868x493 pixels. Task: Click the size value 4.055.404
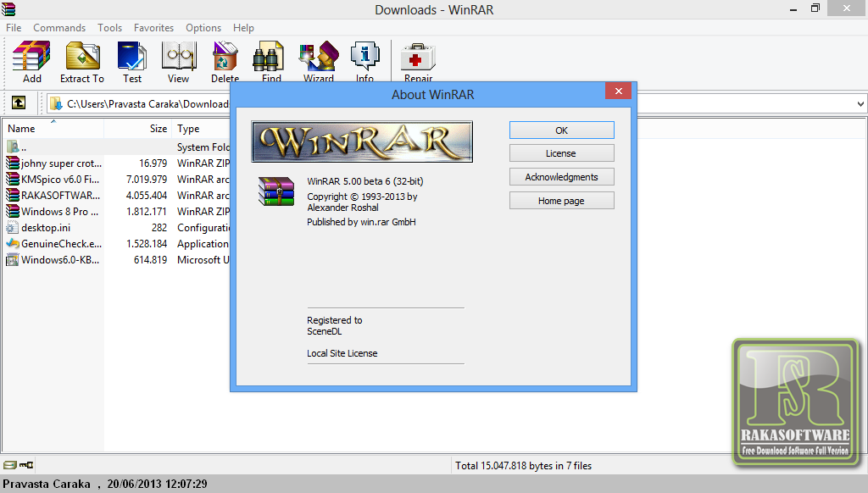(146, 196)
